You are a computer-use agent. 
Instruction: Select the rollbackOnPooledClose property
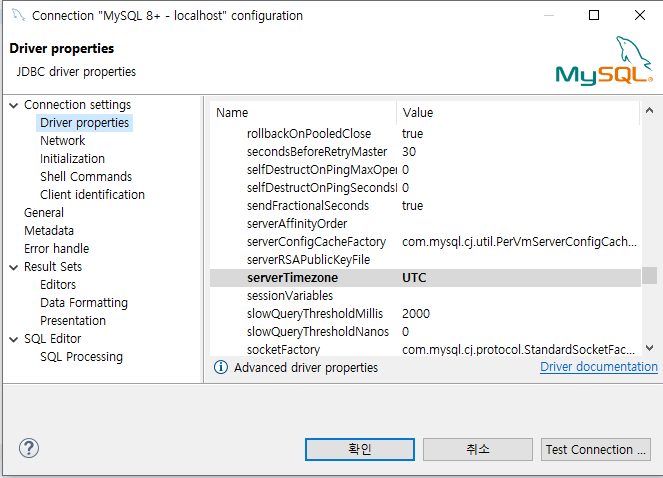pos(309,134)
